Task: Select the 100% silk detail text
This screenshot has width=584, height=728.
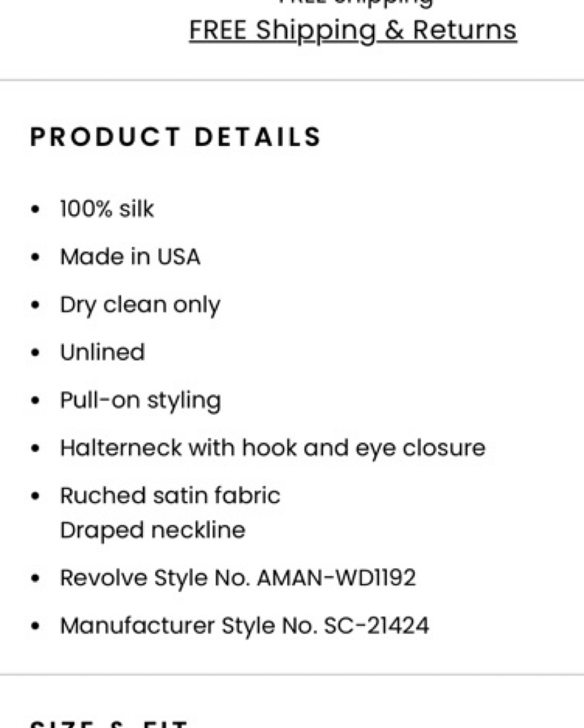Action: click(107, 209)
